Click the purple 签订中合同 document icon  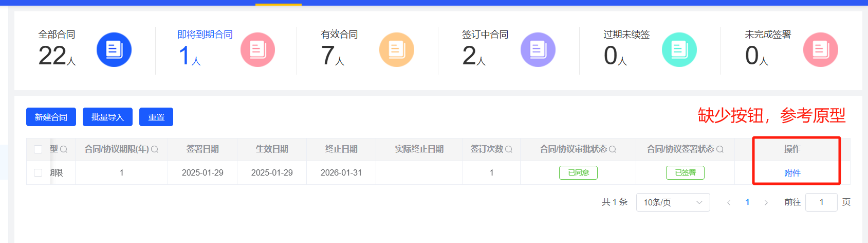click(538, 50)
